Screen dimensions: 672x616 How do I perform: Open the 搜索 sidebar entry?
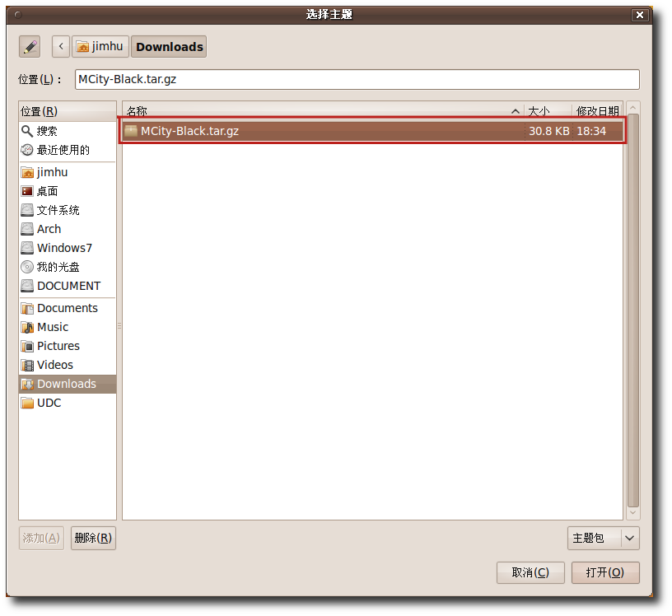[47, 131]
